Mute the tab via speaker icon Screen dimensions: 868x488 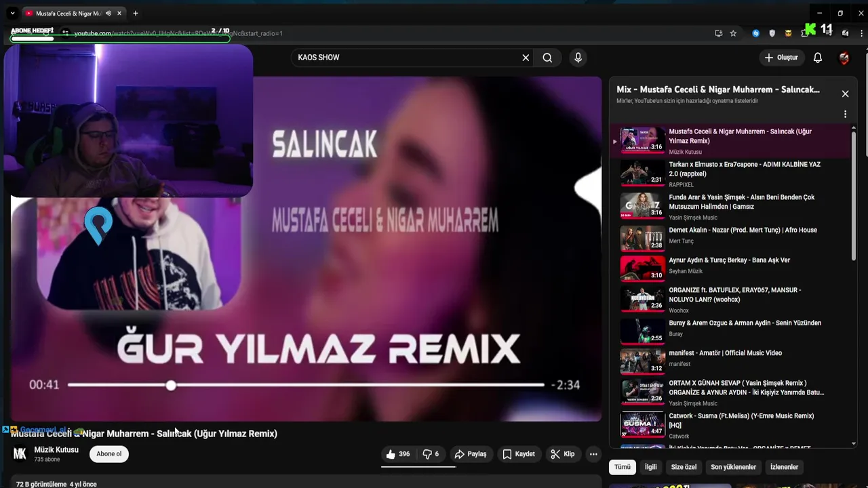click(108, 13)
